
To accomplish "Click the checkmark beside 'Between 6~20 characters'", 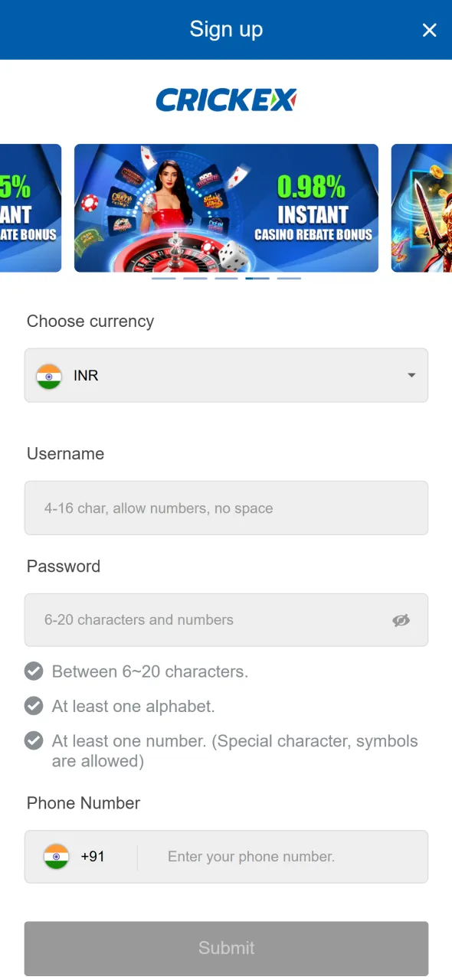I will click(x=34, y=671).
